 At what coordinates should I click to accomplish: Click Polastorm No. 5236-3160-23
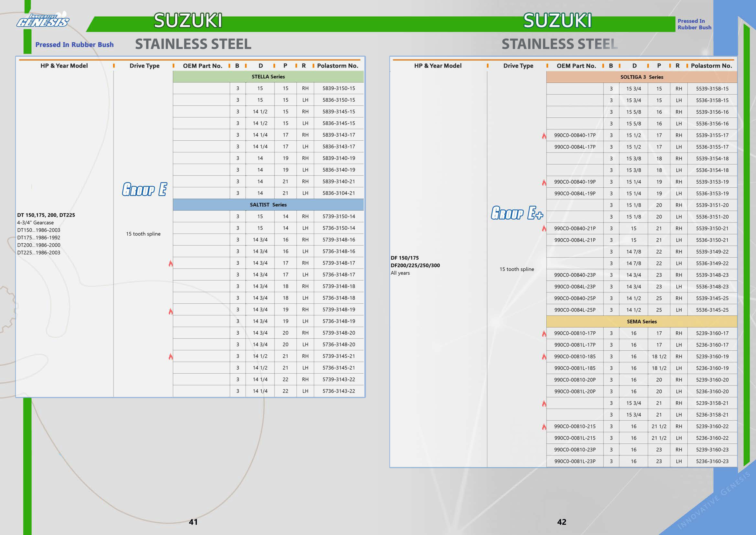(712, 461)
